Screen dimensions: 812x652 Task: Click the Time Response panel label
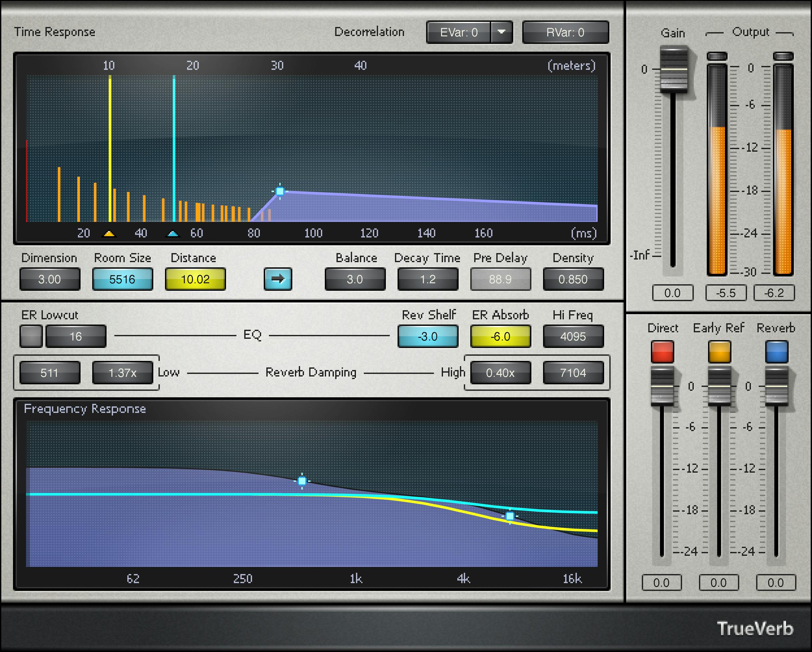[54, 32]
